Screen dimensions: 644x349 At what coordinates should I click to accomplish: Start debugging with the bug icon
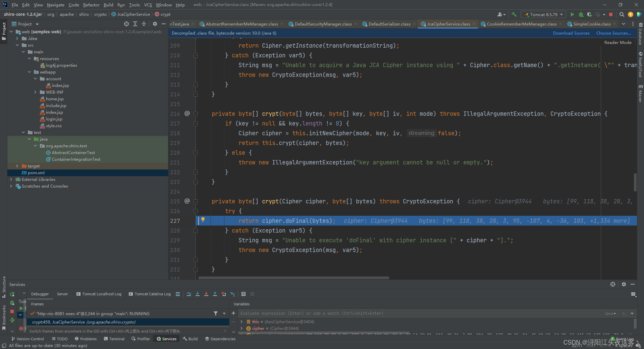(x=581, y=14)
